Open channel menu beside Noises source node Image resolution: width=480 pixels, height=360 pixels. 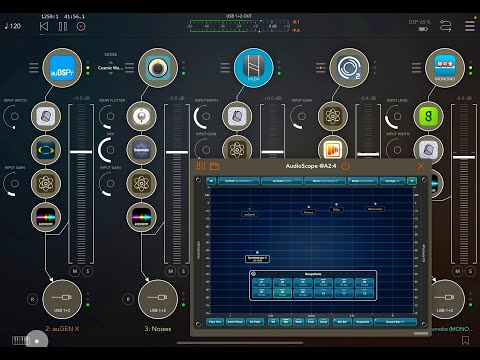[x=129, y=68]
